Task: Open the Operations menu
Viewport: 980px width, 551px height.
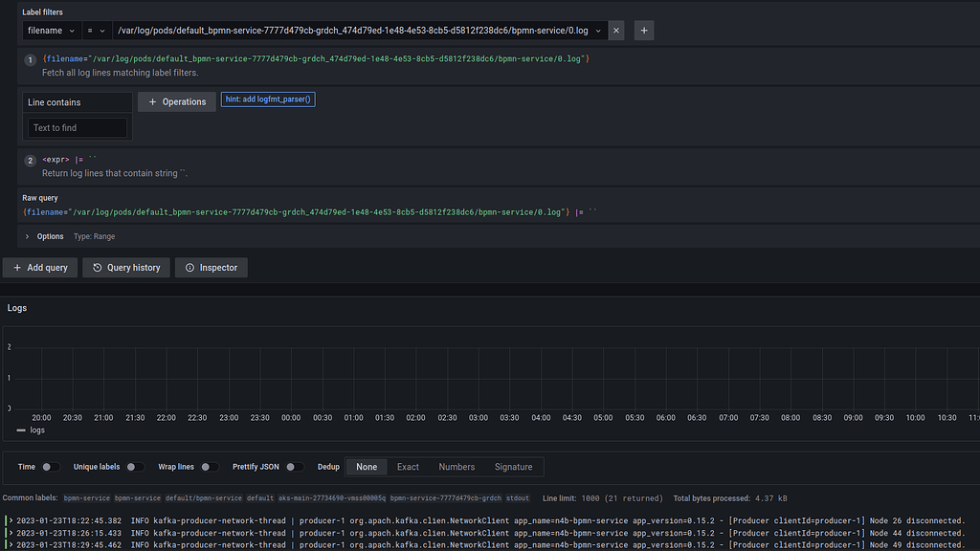Action: pyautogui.click(x=176, y=99)
